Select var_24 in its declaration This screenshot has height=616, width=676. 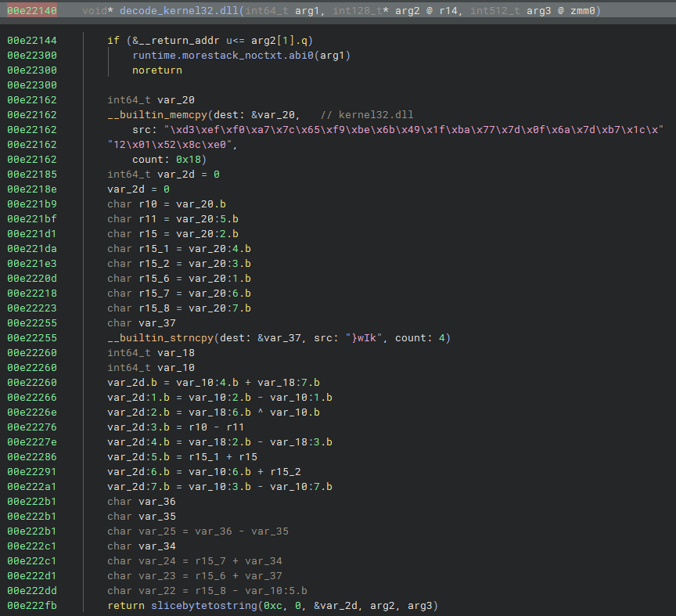[157, 561]
